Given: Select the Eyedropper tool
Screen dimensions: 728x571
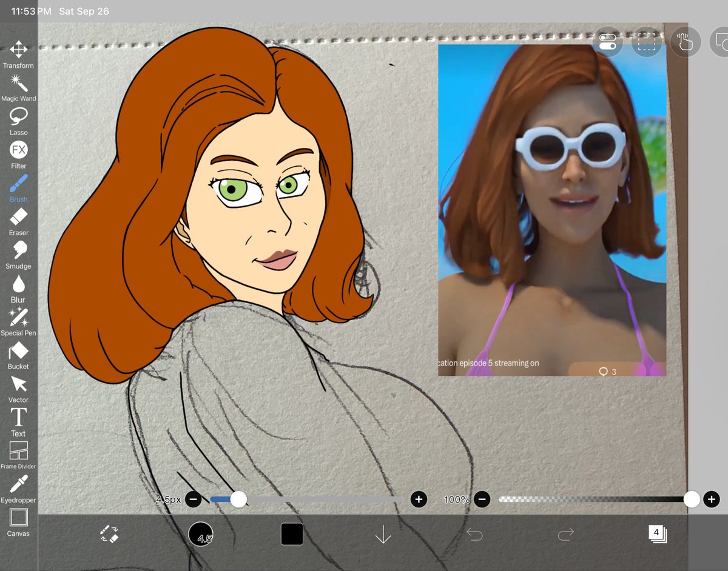Looking at the screenshot, I should point(18,490).
